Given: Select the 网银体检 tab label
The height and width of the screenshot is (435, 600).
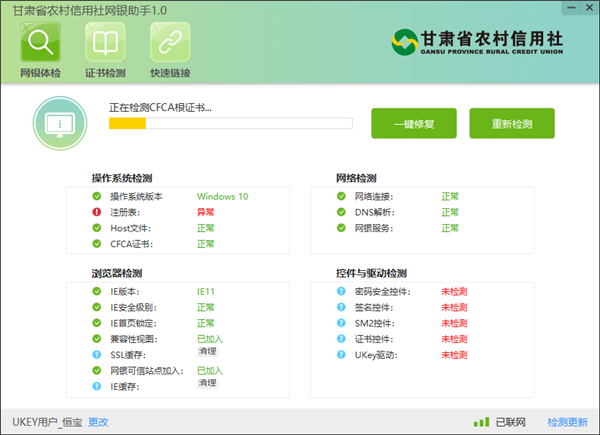Looking at the screenshot, I should coord(40,73).
